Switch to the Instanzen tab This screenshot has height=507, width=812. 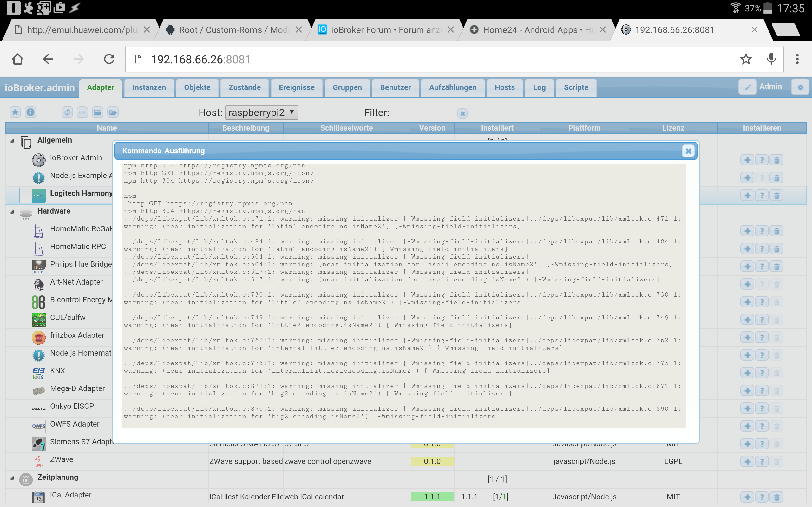click(x=149, y=87)
